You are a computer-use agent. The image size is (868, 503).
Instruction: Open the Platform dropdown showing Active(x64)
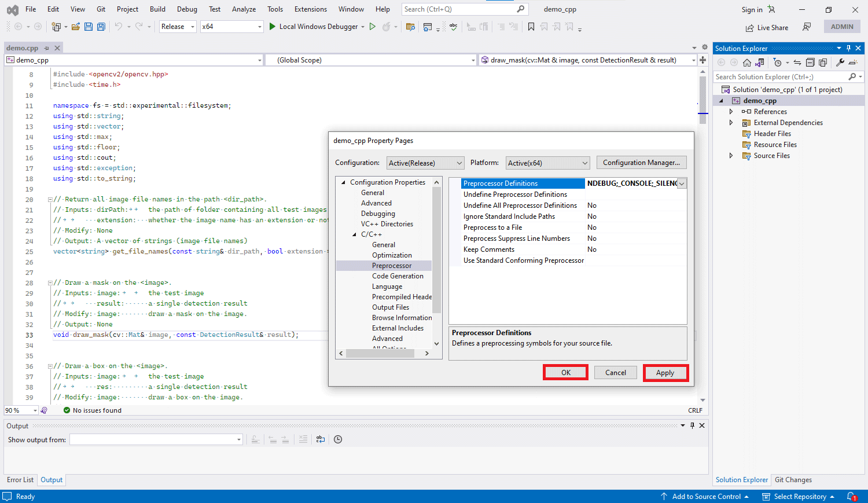coord(548,163)
